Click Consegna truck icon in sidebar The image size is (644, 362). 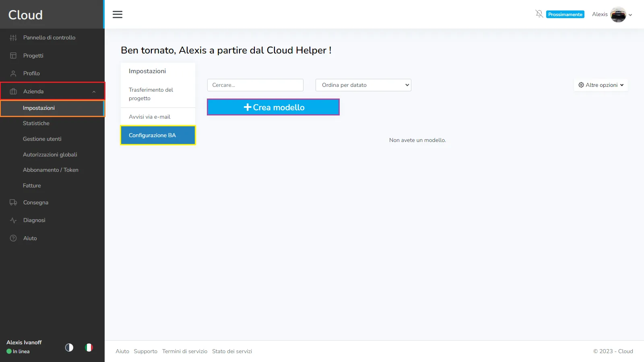pyautogui.click(x=13, y=202)
